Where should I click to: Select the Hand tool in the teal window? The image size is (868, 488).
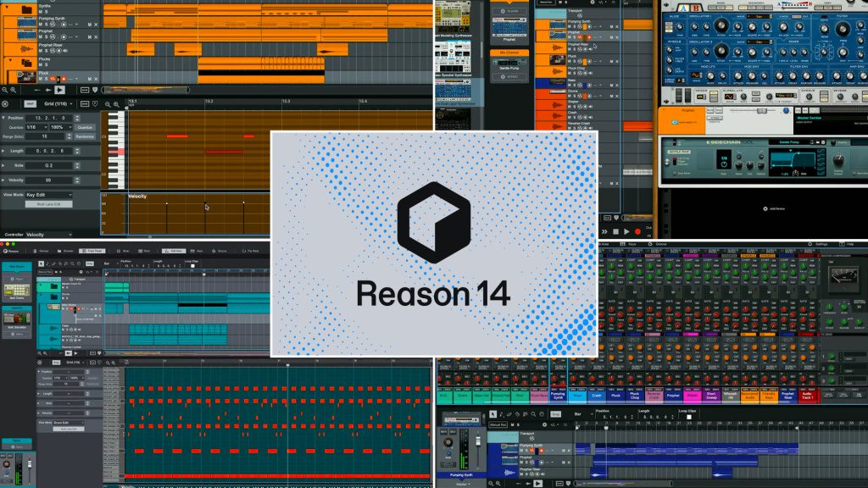tap(79, 264)
